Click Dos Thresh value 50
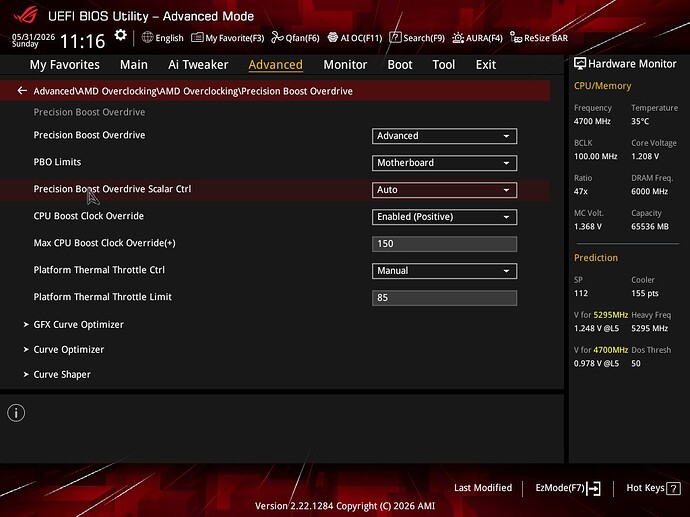 636,363
